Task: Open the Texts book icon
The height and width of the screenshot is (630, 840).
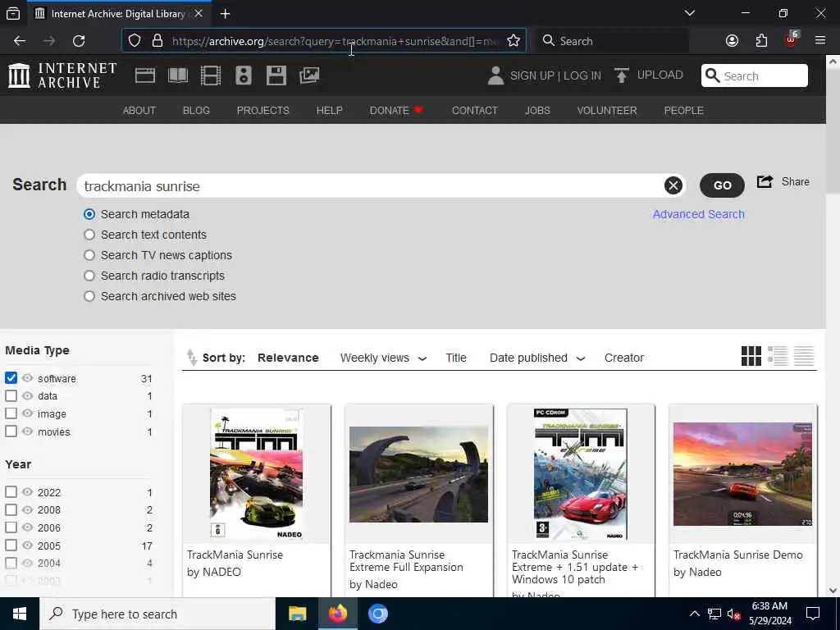Action: (178, 75)
